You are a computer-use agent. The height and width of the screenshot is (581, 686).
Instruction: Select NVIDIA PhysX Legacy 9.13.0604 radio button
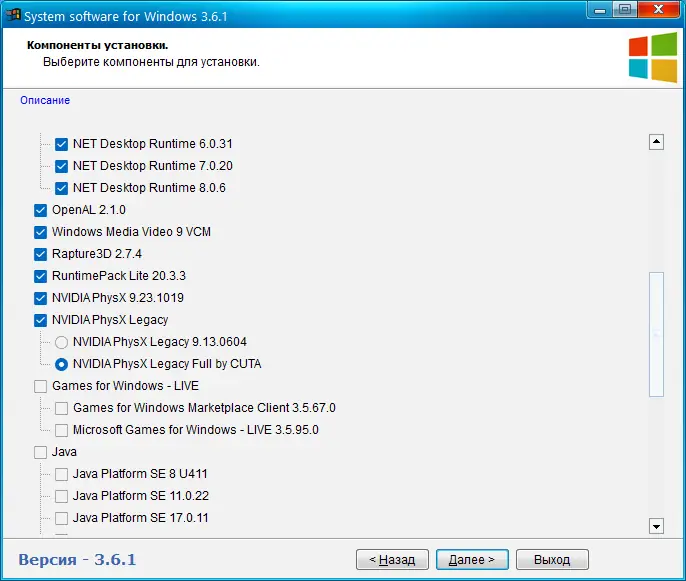point(61,342)
